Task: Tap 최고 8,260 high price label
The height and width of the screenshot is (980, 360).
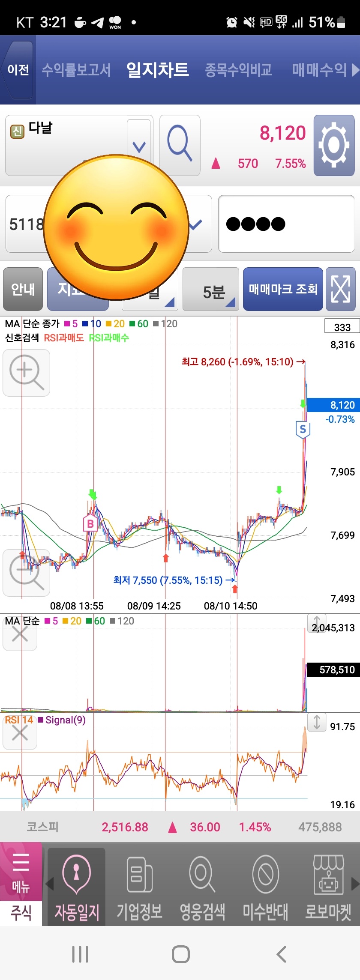Action: [x=243, y=362]
